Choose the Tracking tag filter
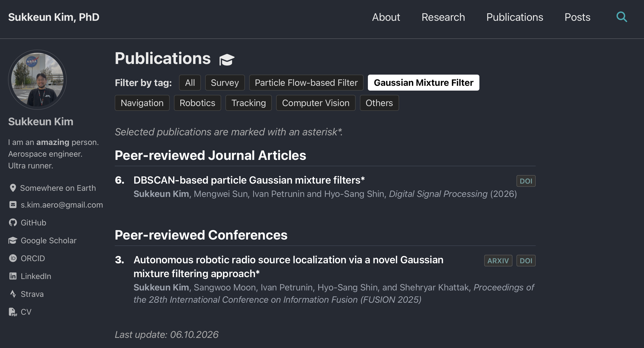Viewport: 644px width, 348px height. (x=249, y=103)
